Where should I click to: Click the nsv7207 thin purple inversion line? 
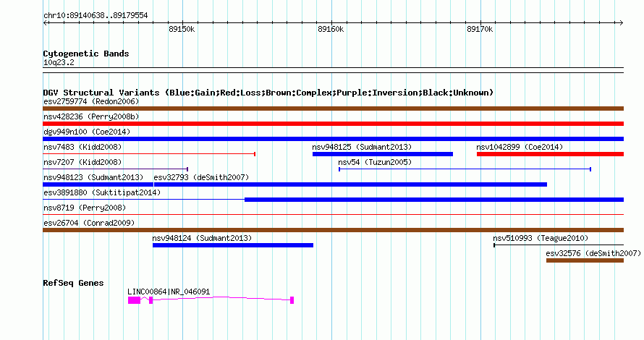tap(115, 169)
